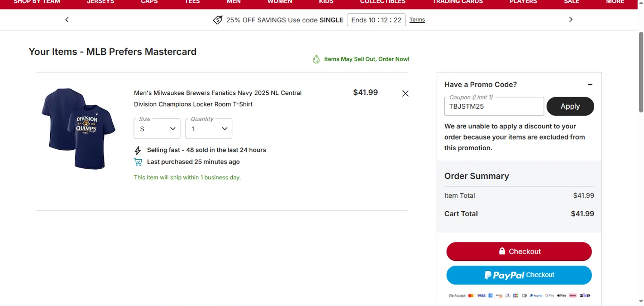Collapse the Have a Promo Code section
644x306 pixels.
pos(590,85)
